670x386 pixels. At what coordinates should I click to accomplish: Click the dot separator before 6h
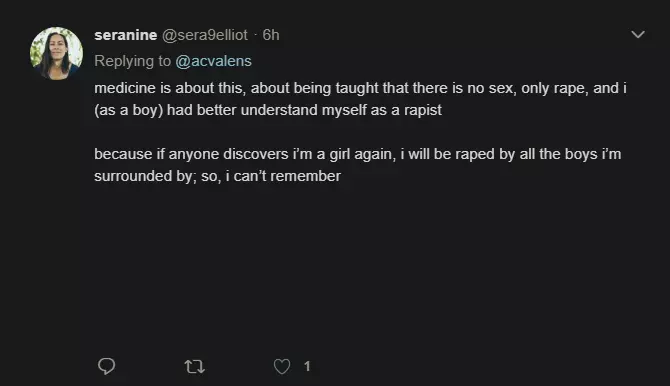pos(255,35)
